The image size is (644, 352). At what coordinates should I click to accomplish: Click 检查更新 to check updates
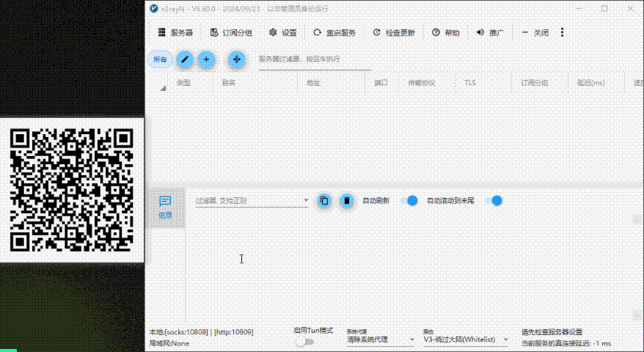[394, 33]
